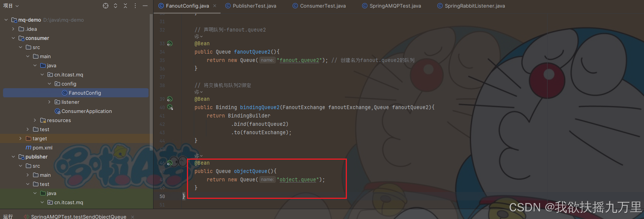The width and height of the screenshot is (644, 219).
Task: Click .bind(fanoutQueue2) call in code
Action: (260, 124)
